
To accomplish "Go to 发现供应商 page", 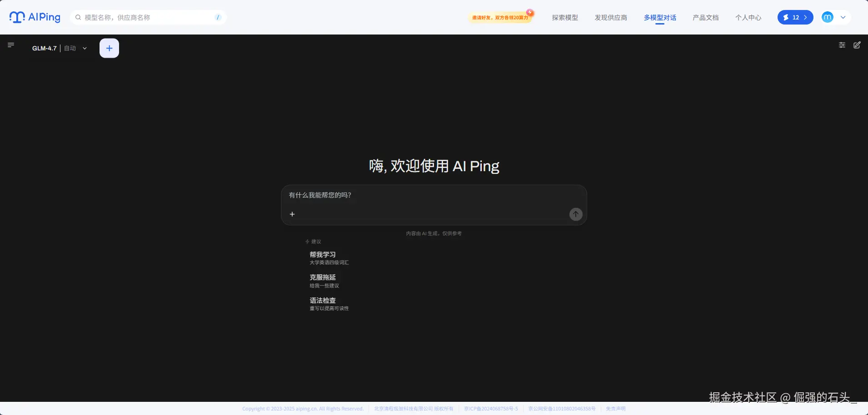I will point(611,17).
